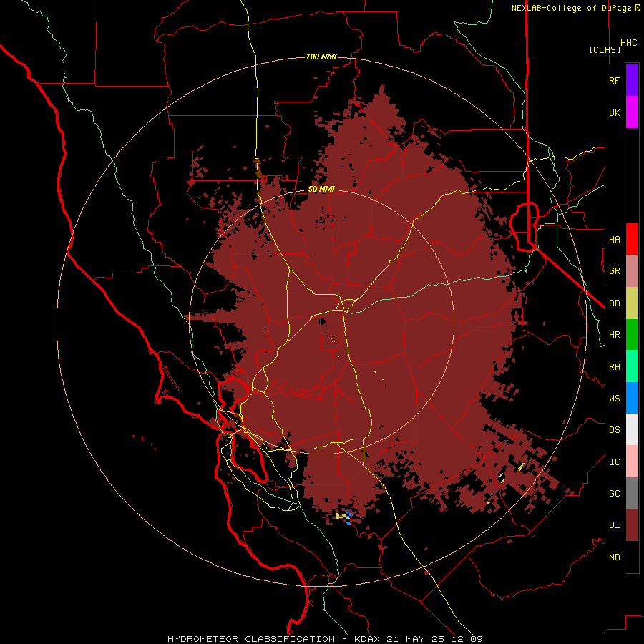The image size is (644, 644).
Task: Click the 'KDAX' radar site identifier
Action: pyautogui.click(x=367, y=639)
